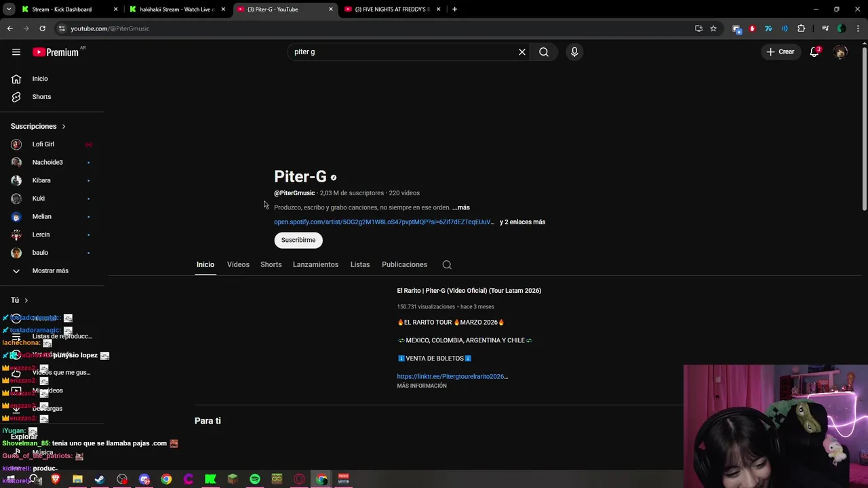Viewport: 868px width, 488px height.
Task: Click the address bar URL youtube.com/@PiterGmusic
Action: 110,28
